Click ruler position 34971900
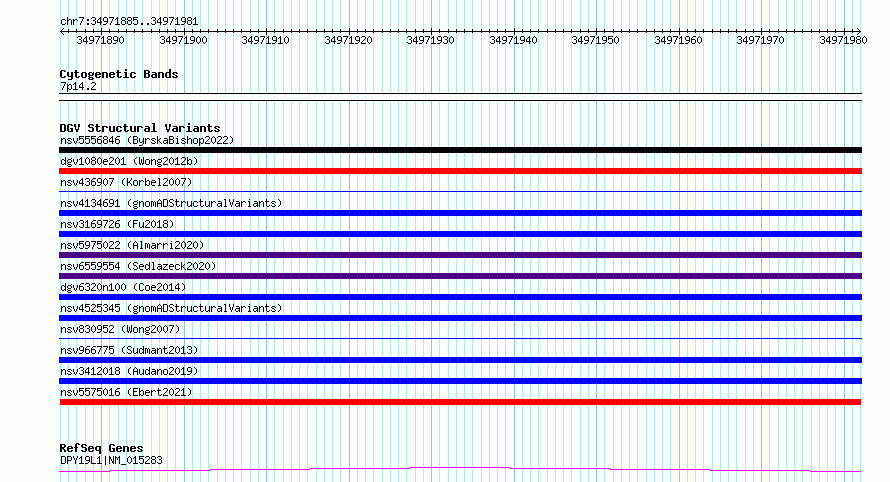Screen dimensions: 890x482 (183, 40)
